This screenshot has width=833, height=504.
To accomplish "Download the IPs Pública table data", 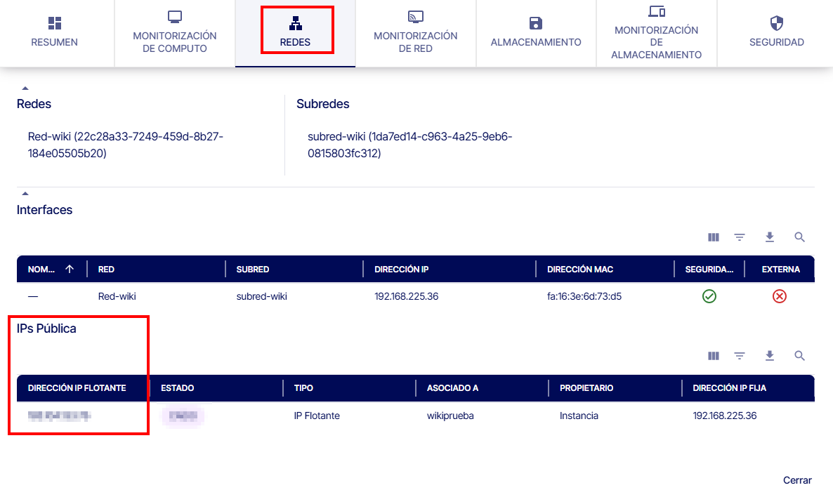I will click(x=770, y=356).
